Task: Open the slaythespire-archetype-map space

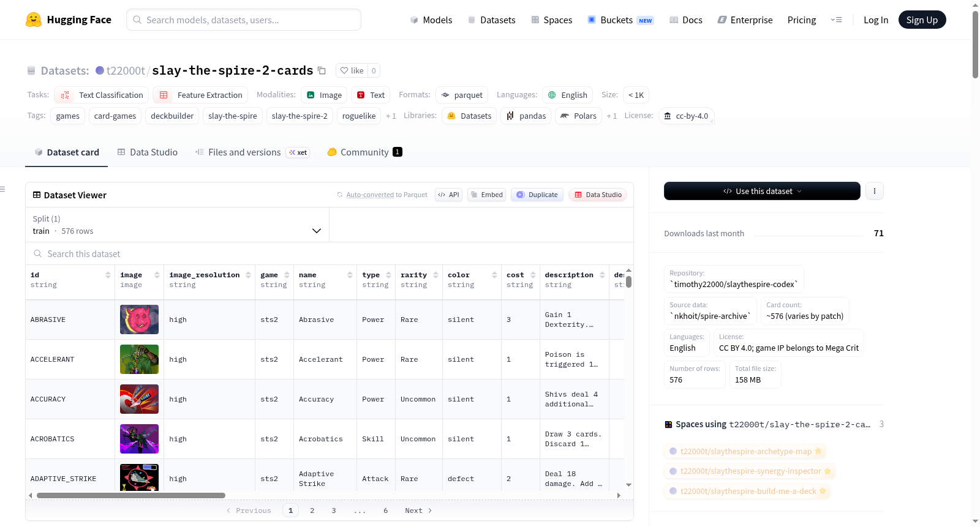Action: pyautogui.click(x=745, y=452)
